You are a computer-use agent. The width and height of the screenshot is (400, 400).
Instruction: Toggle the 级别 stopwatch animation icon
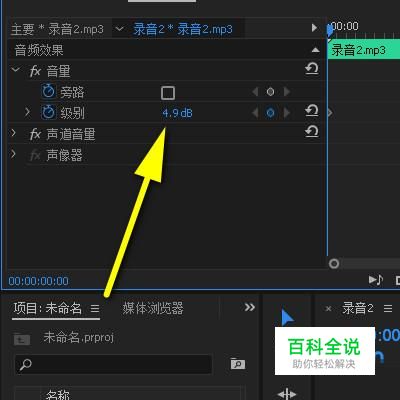tap(48, 112)
